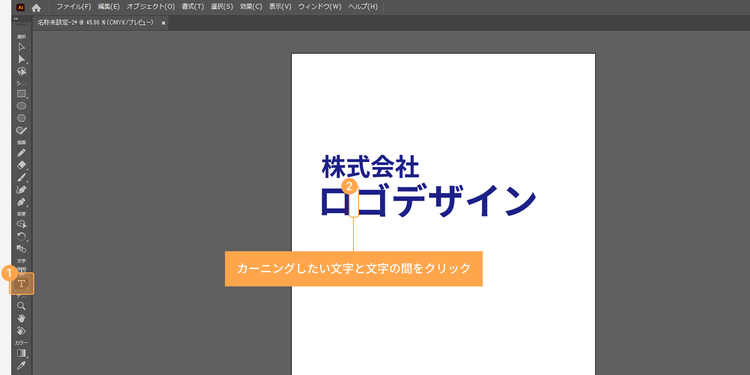Select the Rotate View tool
The image size is (750, 375).
[21, 331]
